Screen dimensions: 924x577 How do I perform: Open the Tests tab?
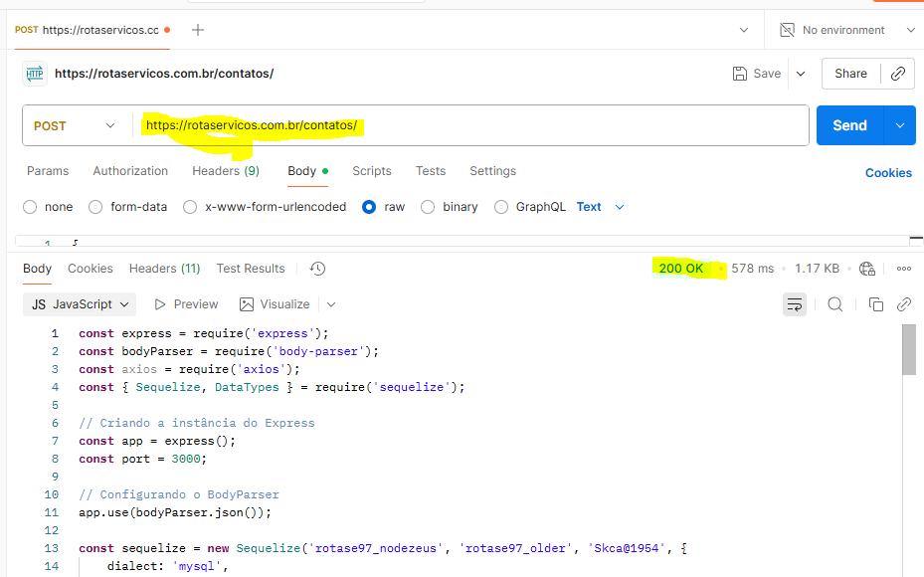pos(431,171)
